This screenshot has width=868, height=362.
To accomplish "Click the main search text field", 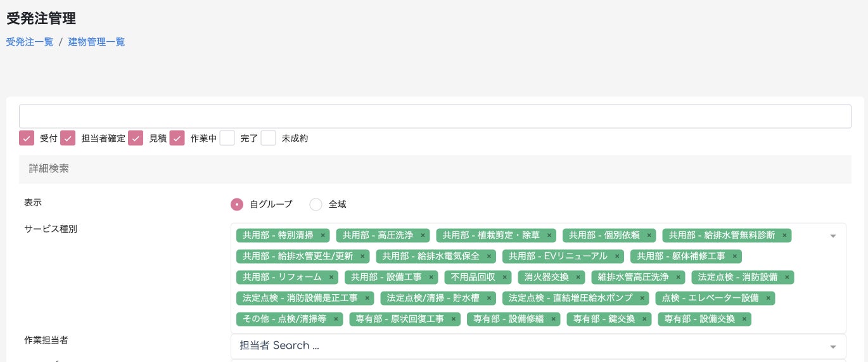I will pyautogui.click(x=435, y=116).
